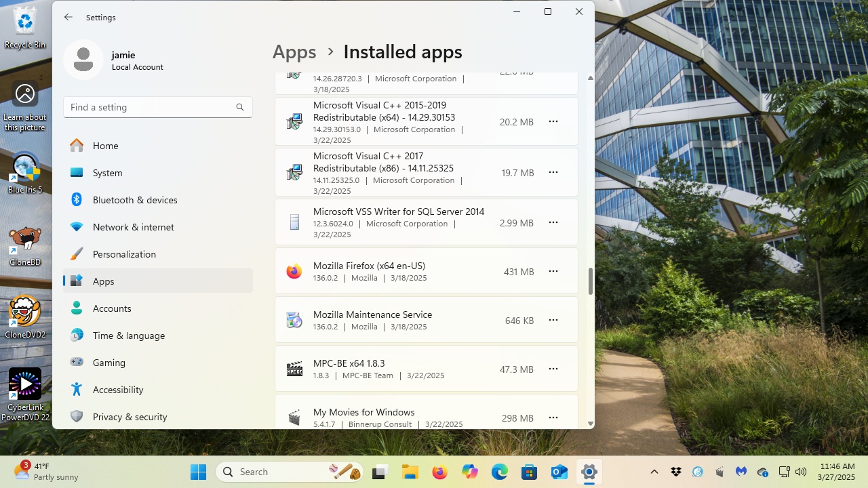The height and width of the screenshot is (488, 868).
Task: Select the Microsoft VSS Writer for SQL Server 2014 name
Action: tap(399, 211)
